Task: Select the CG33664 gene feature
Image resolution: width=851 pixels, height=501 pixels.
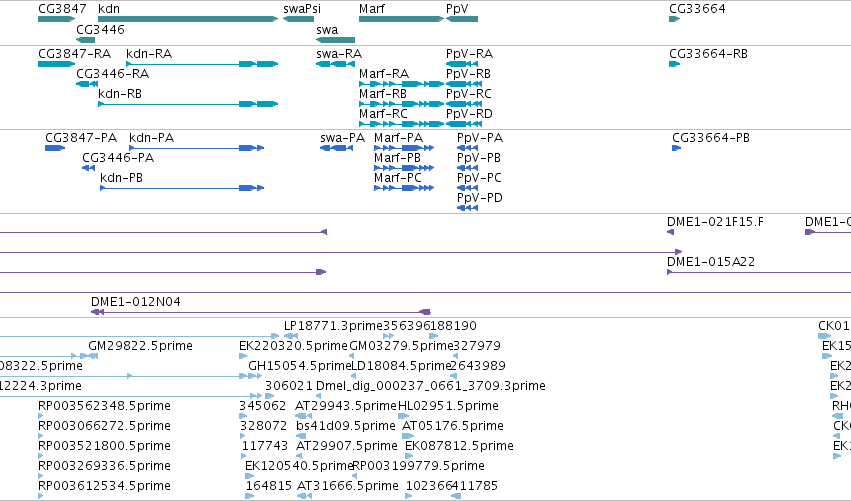Action: pos(675,19)
